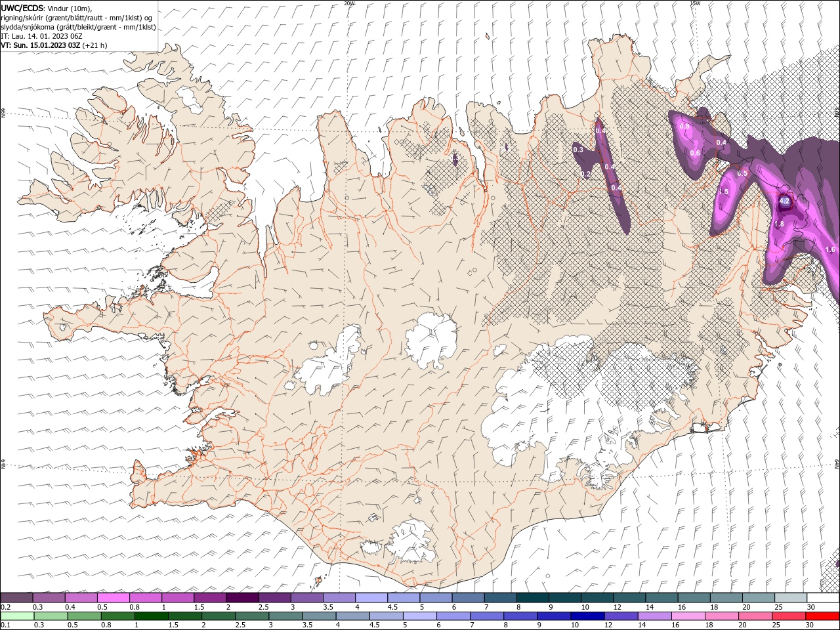This screenshot has height=630, width=840.
Task: Select the top-row lavender swatch starting at 4
Action: coord(371,598)
